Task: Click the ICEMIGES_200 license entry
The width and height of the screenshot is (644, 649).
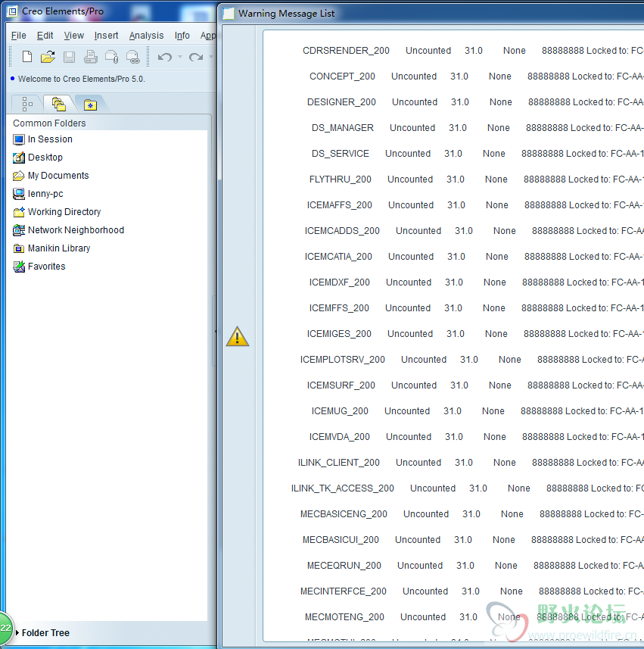Action: tap(339, 334)
